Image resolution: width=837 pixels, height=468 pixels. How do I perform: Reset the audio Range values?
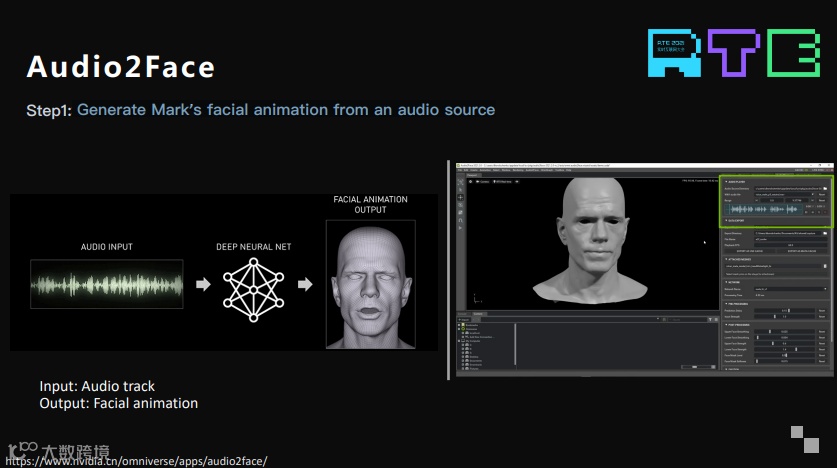coord(822,200)
